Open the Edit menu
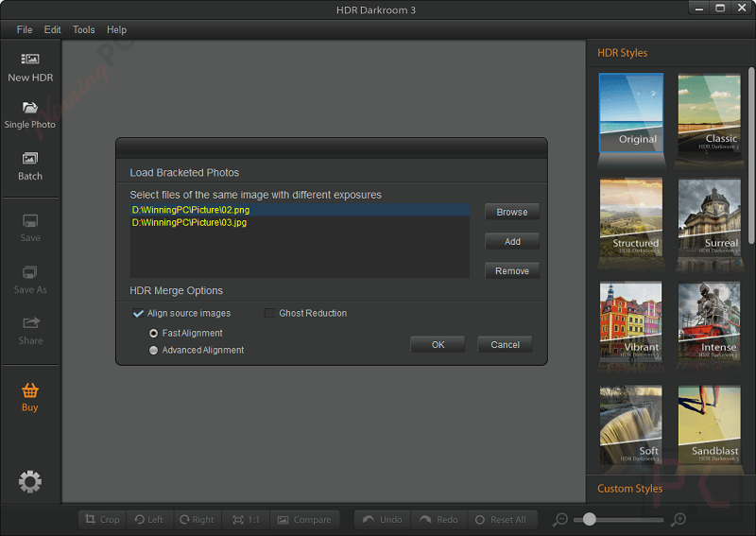 (x=53, y=30)
